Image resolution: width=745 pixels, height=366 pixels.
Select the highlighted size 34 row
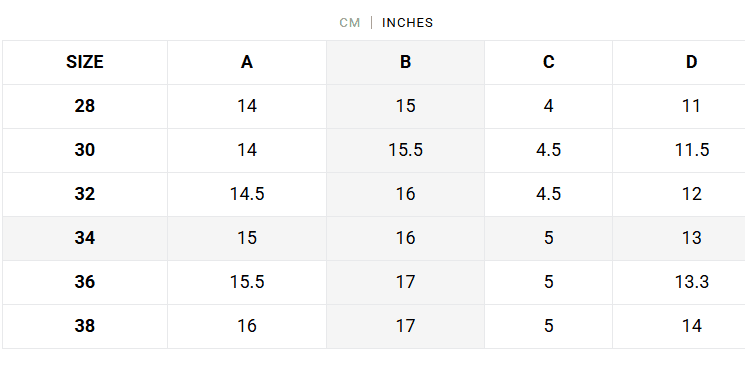[373, 238]
